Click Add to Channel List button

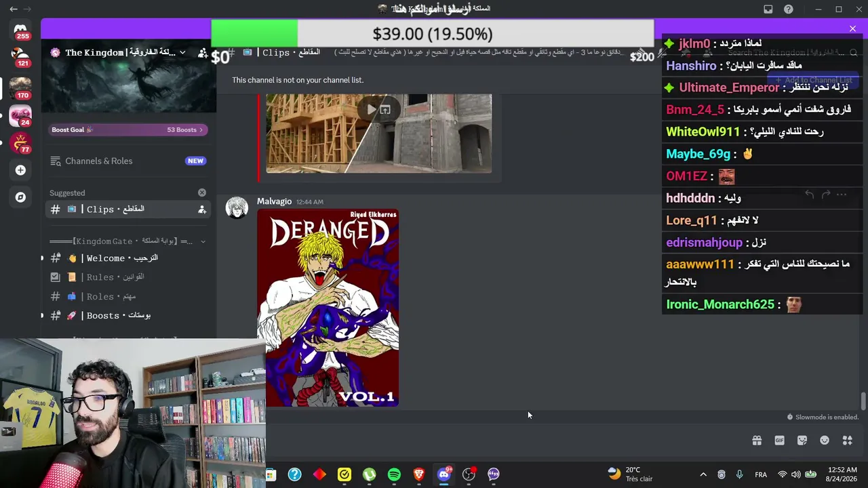(813, 80)
